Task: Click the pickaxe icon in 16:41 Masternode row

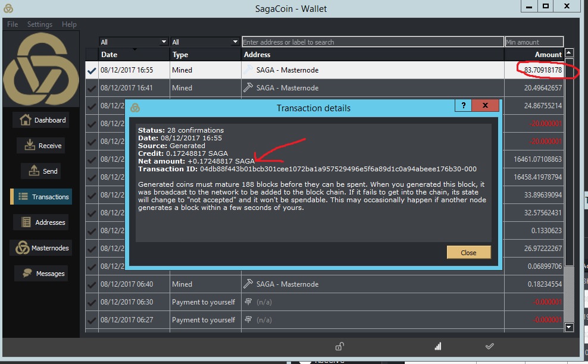Action: [248, 87]
